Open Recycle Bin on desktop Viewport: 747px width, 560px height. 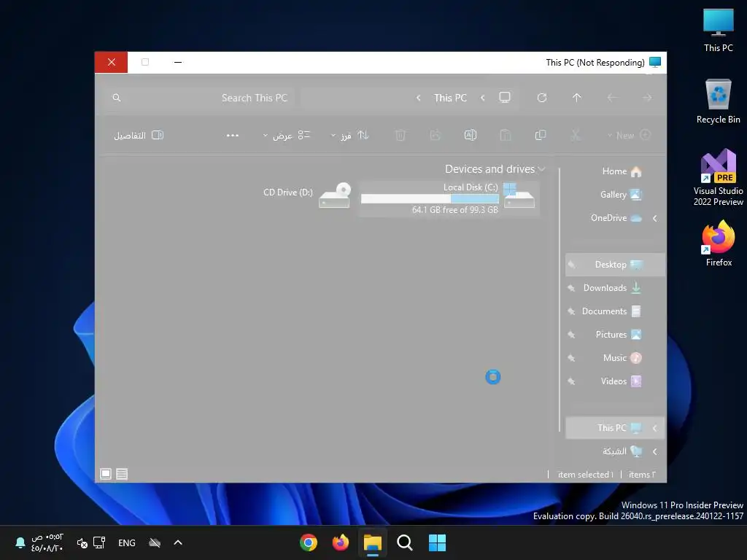[719, 101]
